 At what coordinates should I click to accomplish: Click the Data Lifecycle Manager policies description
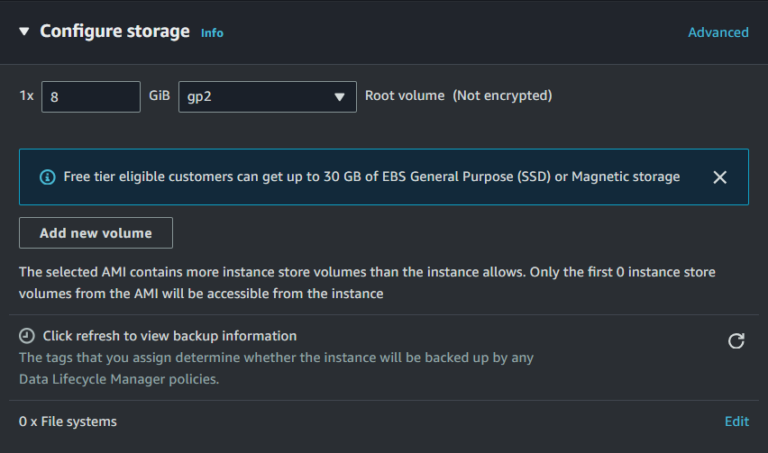click(276, 368)
